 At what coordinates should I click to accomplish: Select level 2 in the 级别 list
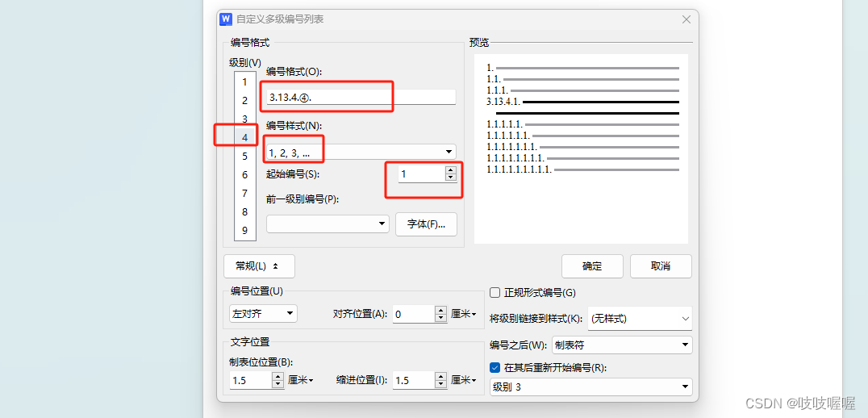point(244,101)
